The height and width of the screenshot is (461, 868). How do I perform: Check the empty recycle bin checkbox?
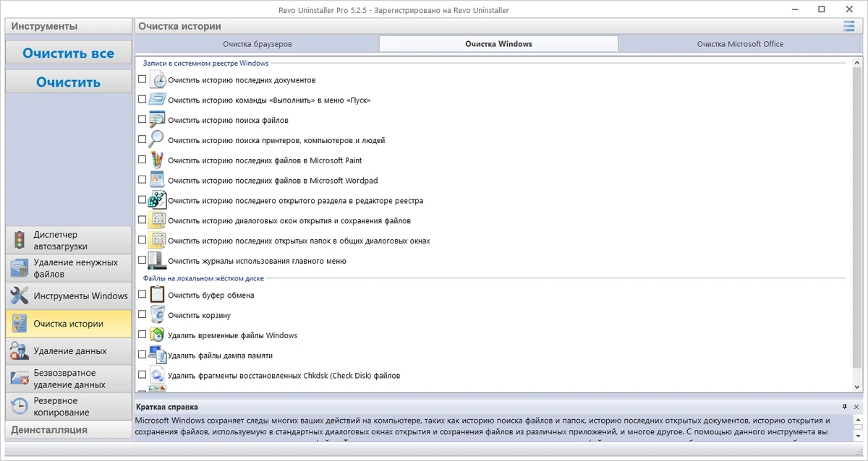[x=142, y=315]
